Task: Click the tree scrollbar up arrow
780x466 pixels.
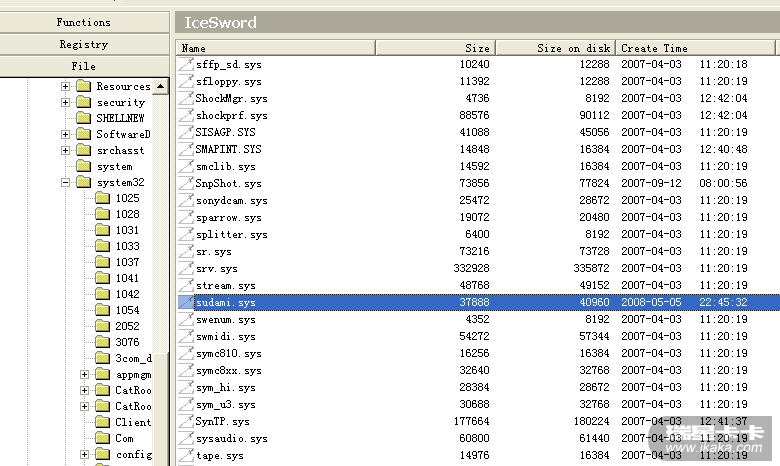Action: (160, 87)
